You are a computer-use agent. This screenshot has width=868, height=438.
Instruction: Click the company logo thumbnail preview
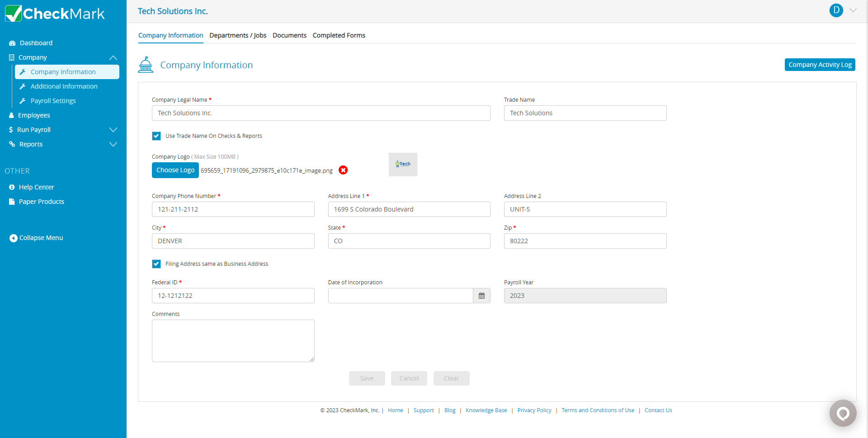click(x=403, y=165)
